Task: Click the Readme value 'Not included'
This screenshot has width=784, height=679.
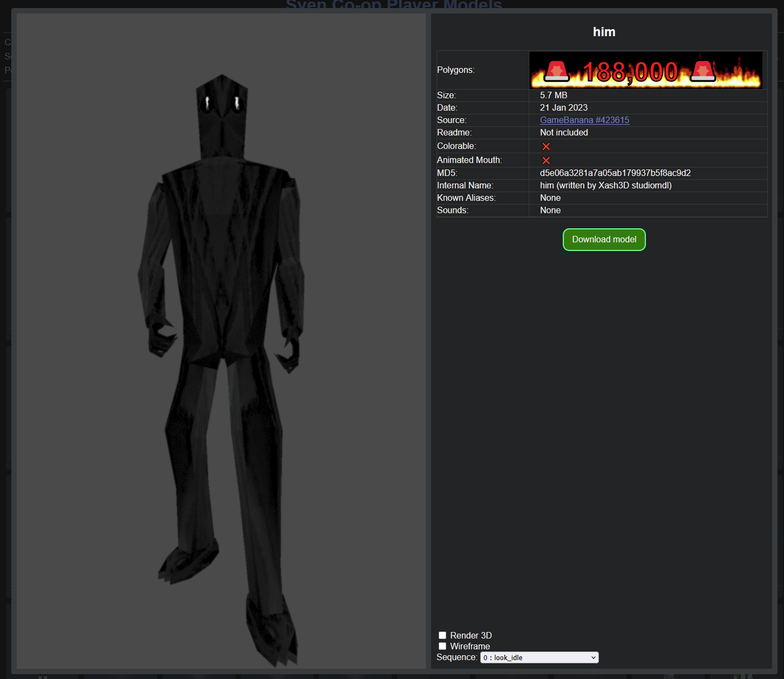Action: pyautogui.click(x=564, y=133)
